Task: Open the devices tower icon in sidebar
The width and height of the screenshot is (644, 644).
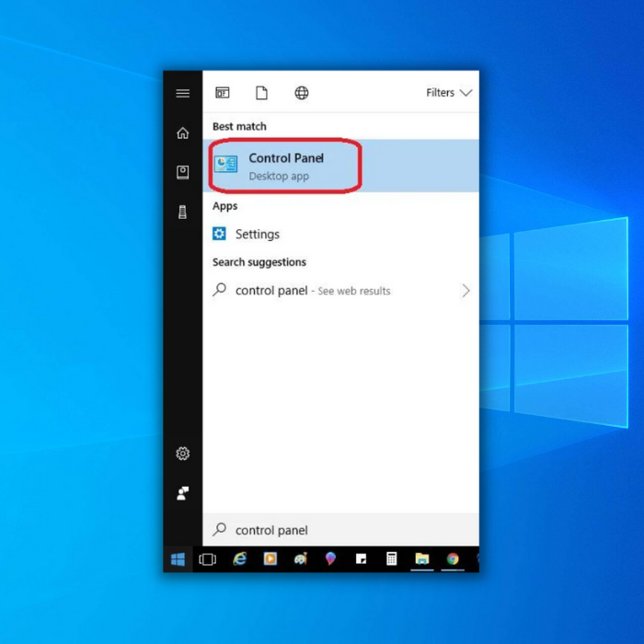Action: click(183, 212)
